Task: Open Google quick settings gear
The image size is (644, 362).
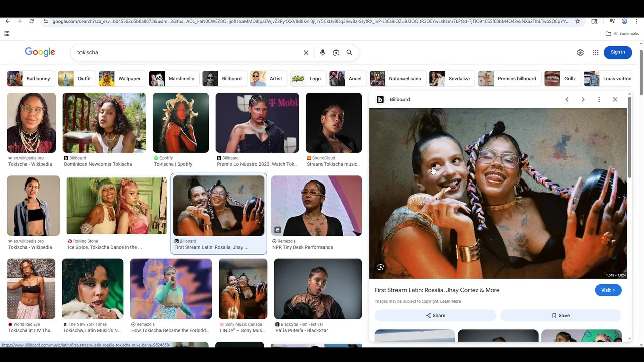Action: [580, 52]
